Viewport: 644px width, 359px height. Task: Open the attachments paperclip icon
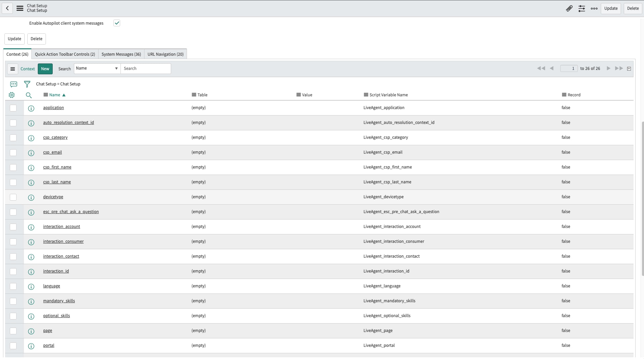pos(569,8)
